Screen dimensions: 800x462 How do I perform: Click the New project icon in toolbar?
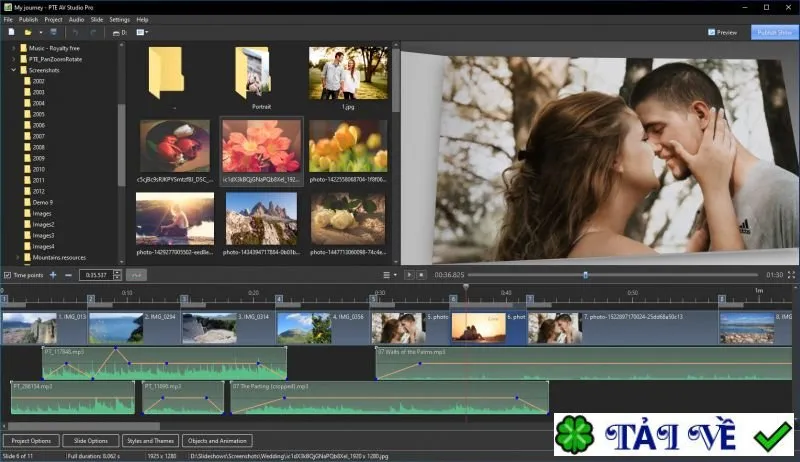(11, 32)
